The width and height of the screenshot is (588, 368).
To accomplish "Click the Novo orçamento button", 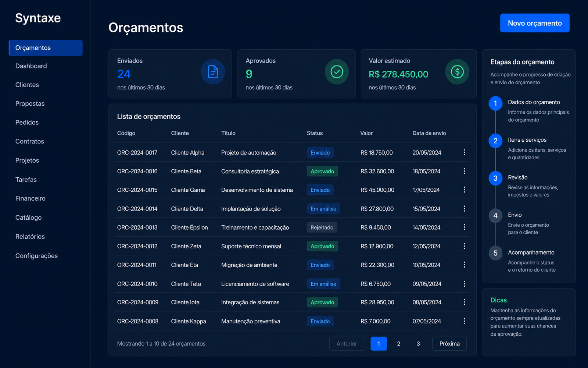I will (x=535, y=23).
